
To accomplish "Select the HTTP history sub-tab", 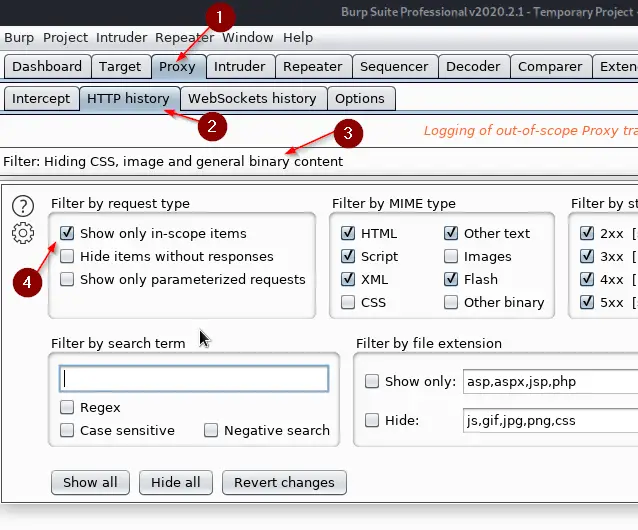I will coord(129,98).
